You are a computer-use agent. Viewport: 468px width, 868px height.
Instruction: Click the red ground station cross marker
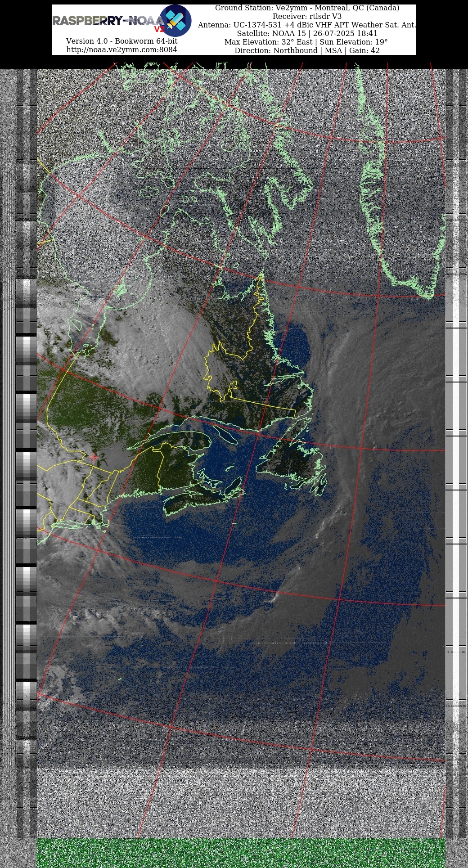click(94, 457)
